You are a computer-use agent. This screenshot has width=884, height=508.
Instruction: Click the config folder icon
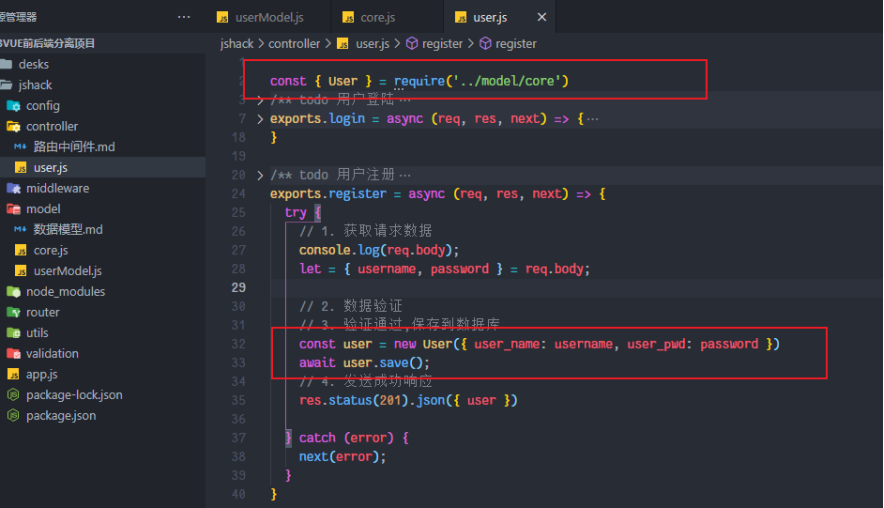pyautogui.click(x=13, y=105)
